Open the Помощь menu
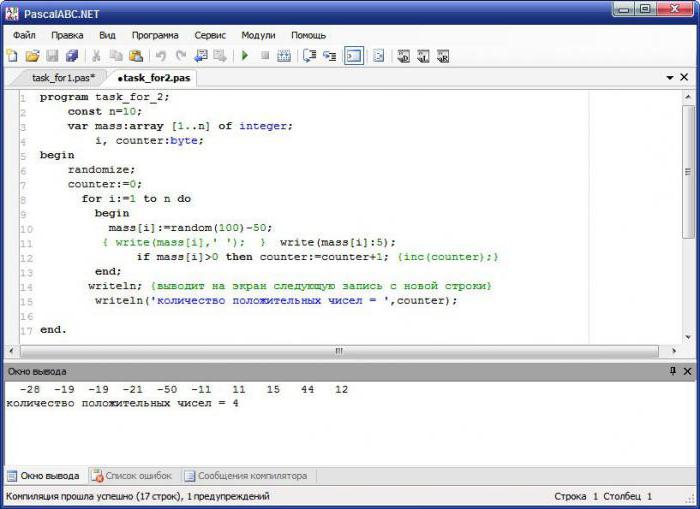This screenshot has height=509, width=700. 308,35
